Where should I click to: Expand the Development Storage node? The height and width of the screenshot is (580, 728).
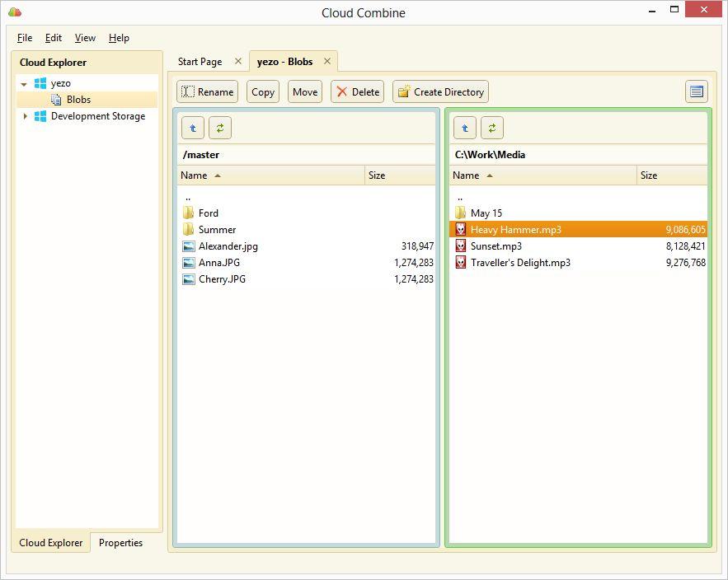[x=25, y=116]
